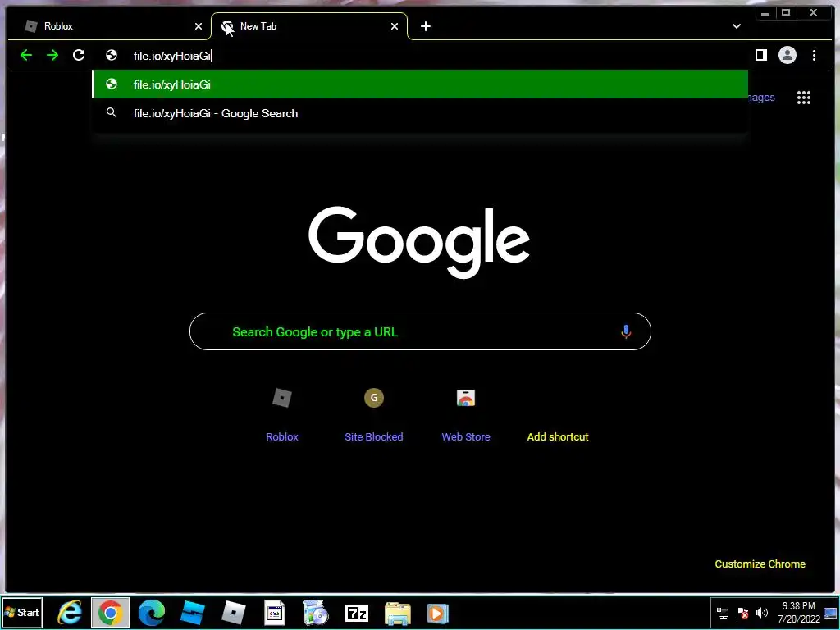Screen dimensions: 840x630
Task: Launch the media player taskbar icon
Action: click(x=438, y=613)
